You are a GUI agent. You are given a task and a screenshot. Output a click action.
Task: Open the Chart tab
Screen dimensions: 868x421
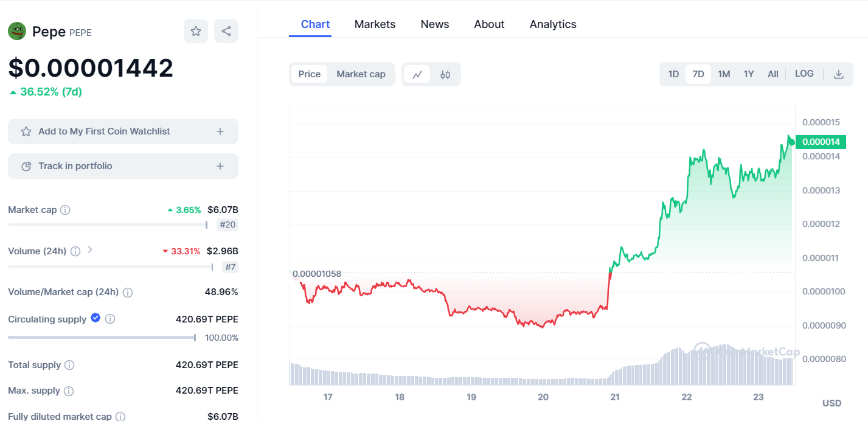[x=315, y=24]
